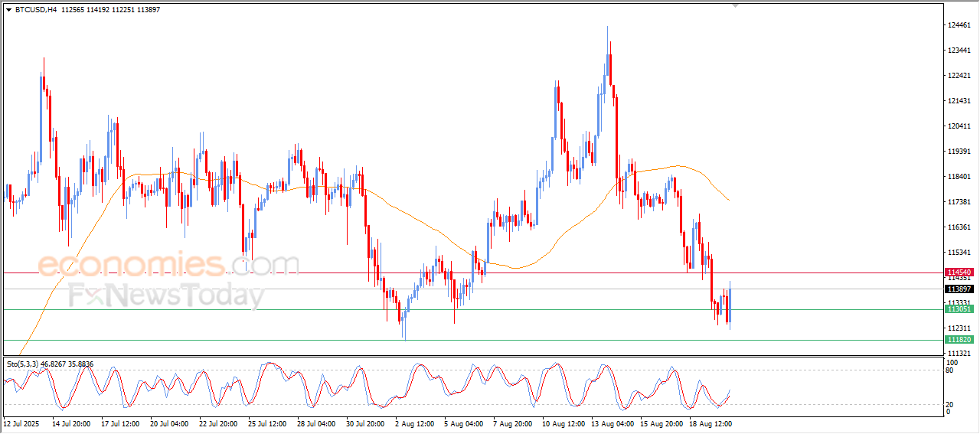Screen dimensions: 980x434
Task: Click the BTCUSD,H4 chart title
Action: coord(35,10)
